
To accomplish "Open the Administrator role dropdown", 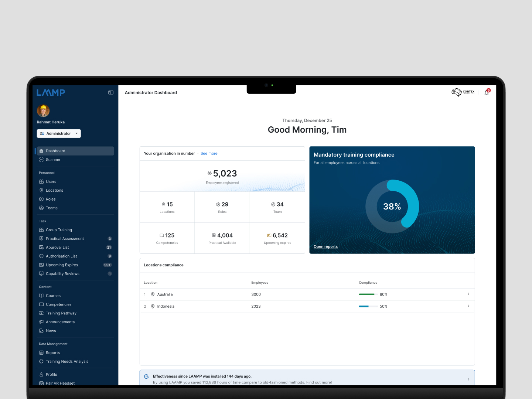I will (59, 134).
